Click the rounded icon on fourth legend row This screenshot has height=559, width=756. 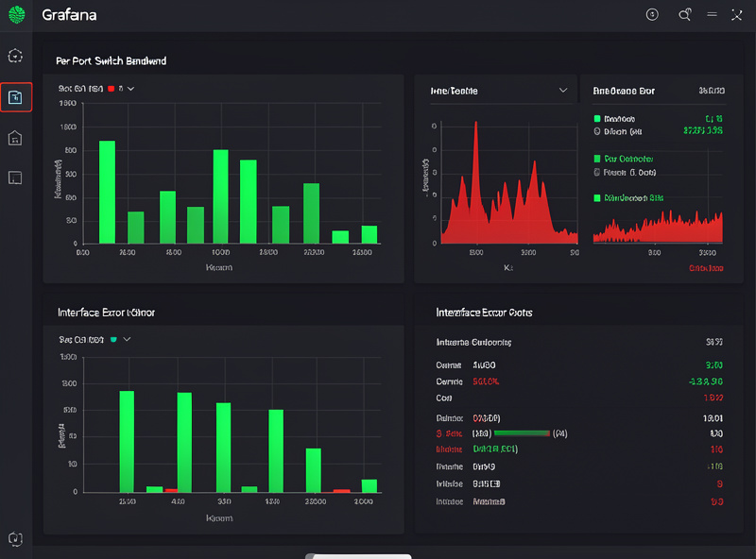tap(597, 172)
